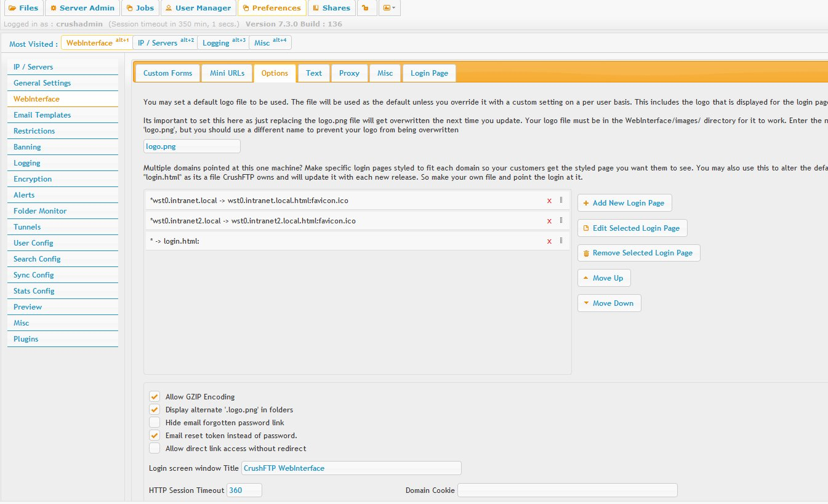
Task: Enable Hide email forgotten password link
Action: click(x=155, y=423)
